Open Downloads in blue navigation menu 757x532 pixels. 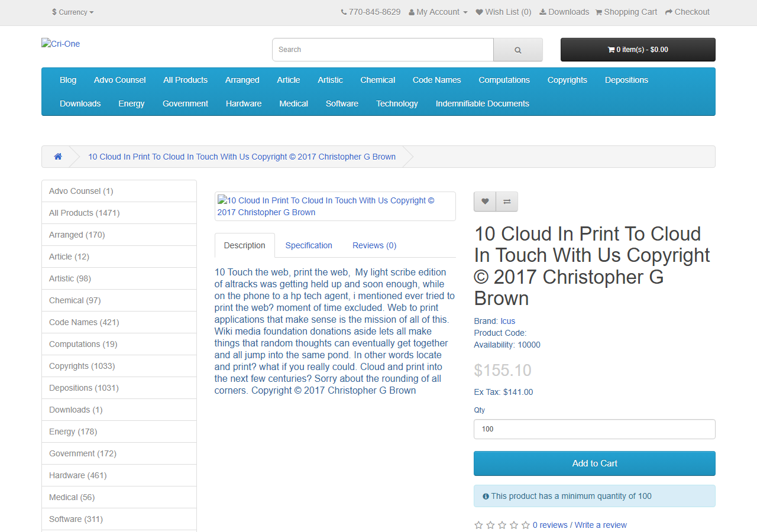point(80,103)
